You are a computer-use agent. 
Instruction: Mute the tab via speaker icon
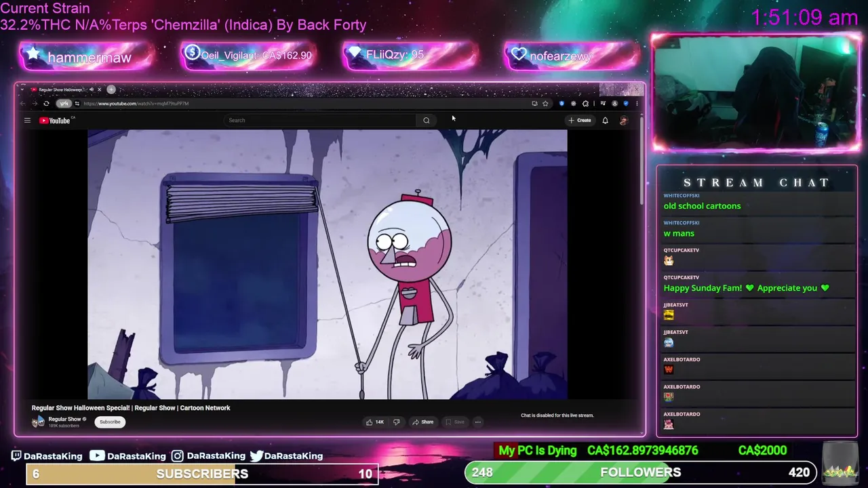91,89
